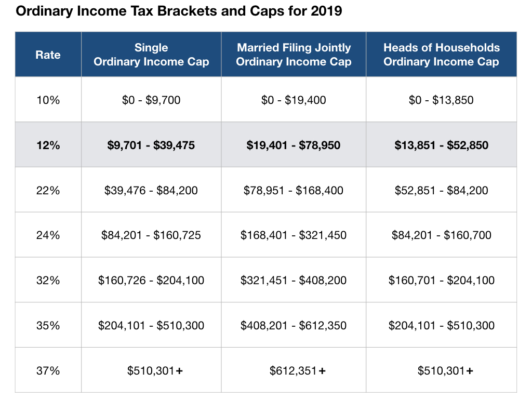532x399 pixels.
Task: Select the 'Married Filing Jointly' column header
Action: pyautogui.click(x=294, y=55)
